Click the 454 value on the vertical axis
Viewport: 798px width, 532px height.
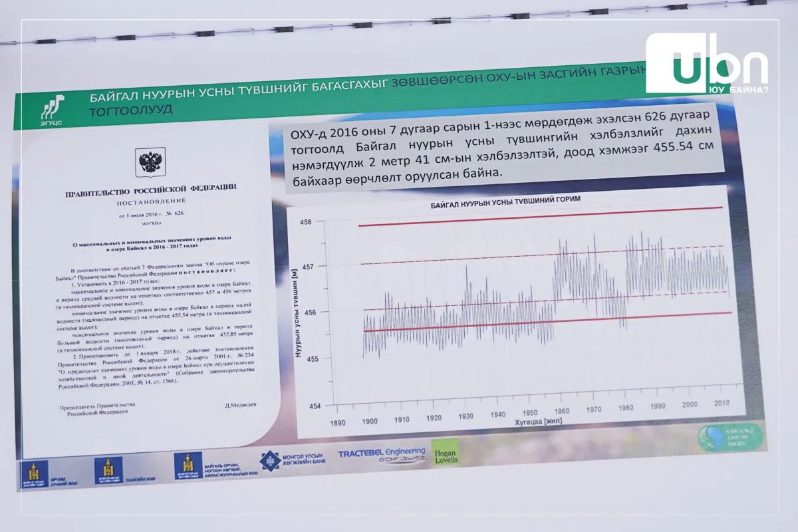pyautogui.click(x=314, y=405)
